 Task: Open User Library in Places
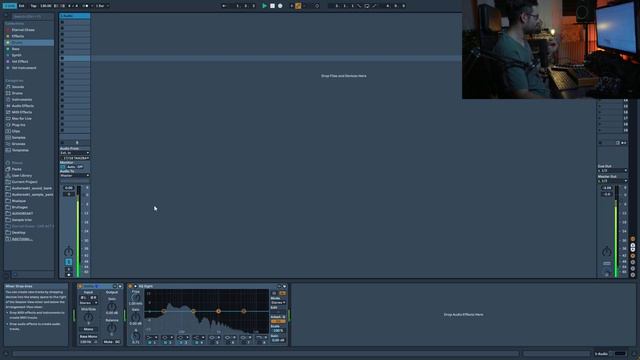click(22, 176)
